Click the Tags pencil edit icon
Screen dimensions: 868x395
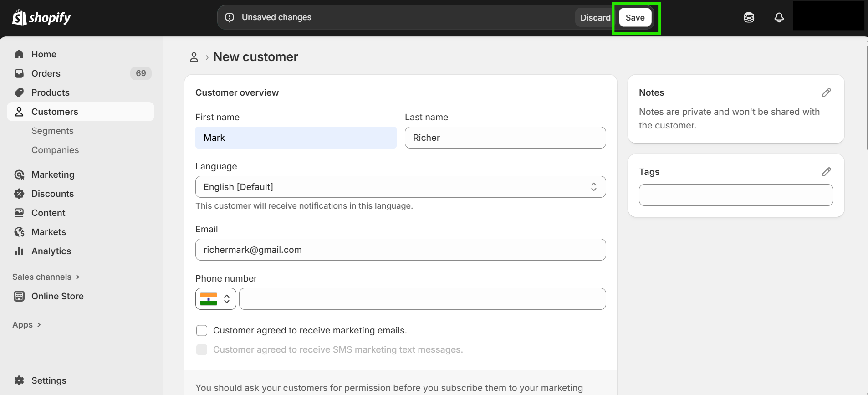tap(827, 172)
